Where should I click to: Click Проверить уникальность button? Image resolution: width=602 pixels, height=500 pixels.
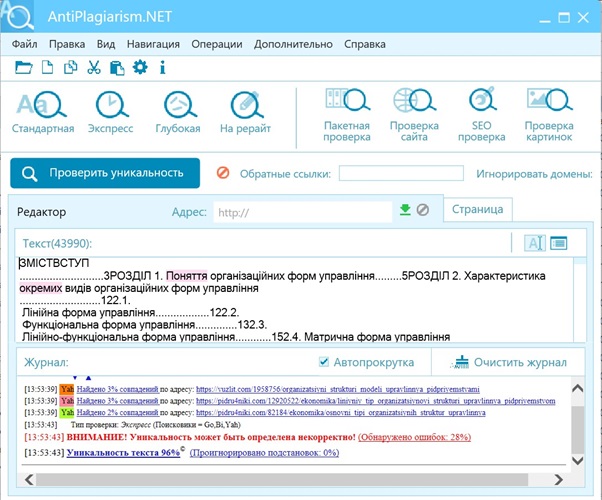tap(105, 173)
